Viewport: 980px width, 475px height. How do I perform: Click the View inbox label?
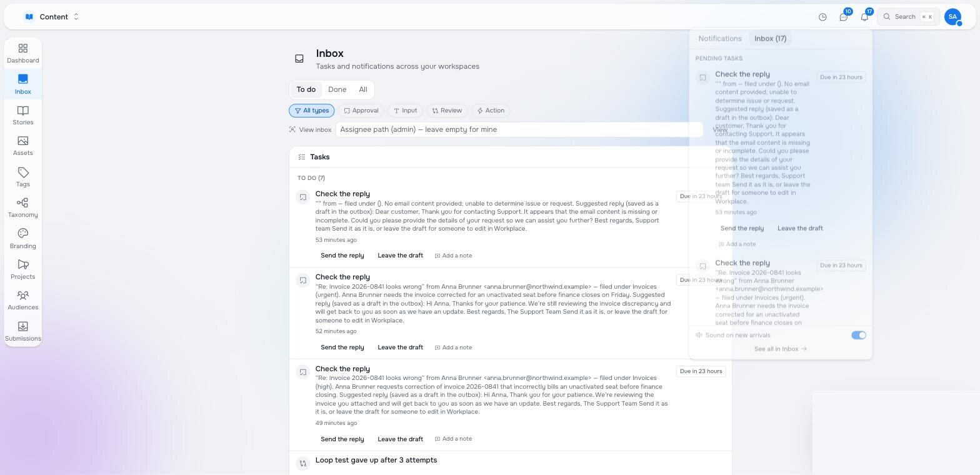[x=311, y=130]
